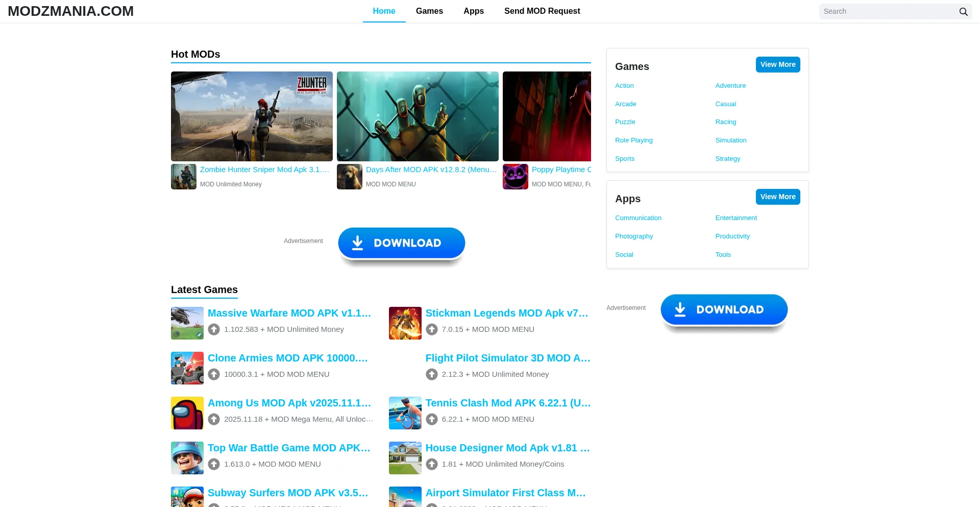Click View More in Apps panel
Viewport: 980px width, 507px height.
[777, 197]
